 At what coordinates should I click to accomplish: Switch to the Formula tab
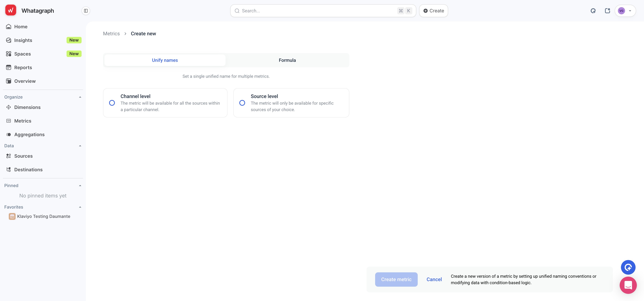pyautogui.click(x=287, y=60)
